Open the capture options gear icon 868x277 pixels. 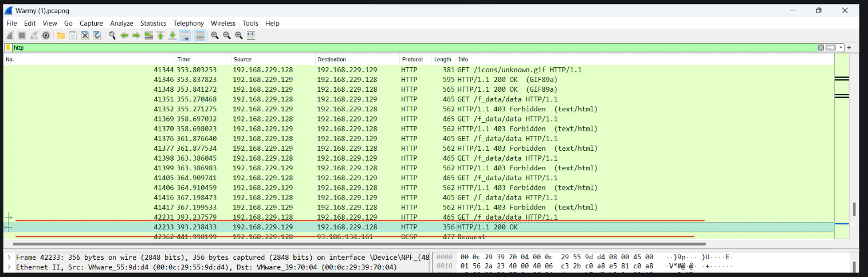coord(46,36)
